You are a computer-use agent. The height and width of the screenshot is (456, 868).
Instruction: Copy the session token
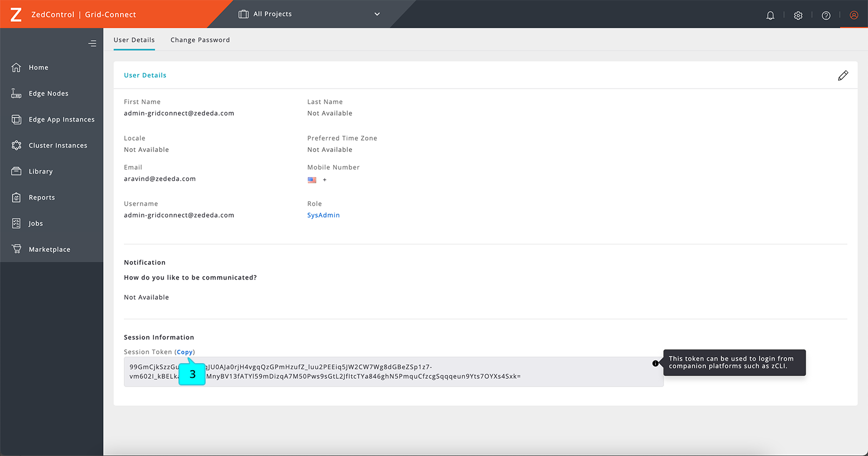click(184, 352)
